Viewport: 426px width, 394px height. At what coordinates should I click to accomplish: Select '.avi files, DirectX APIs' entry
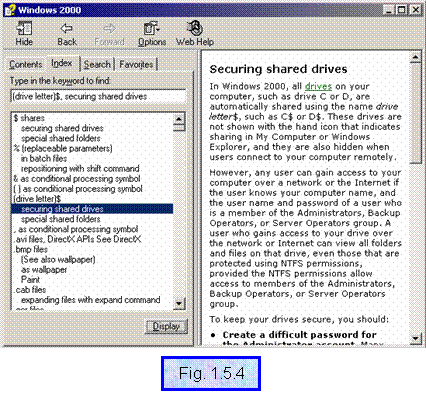(x=78, y=239)
